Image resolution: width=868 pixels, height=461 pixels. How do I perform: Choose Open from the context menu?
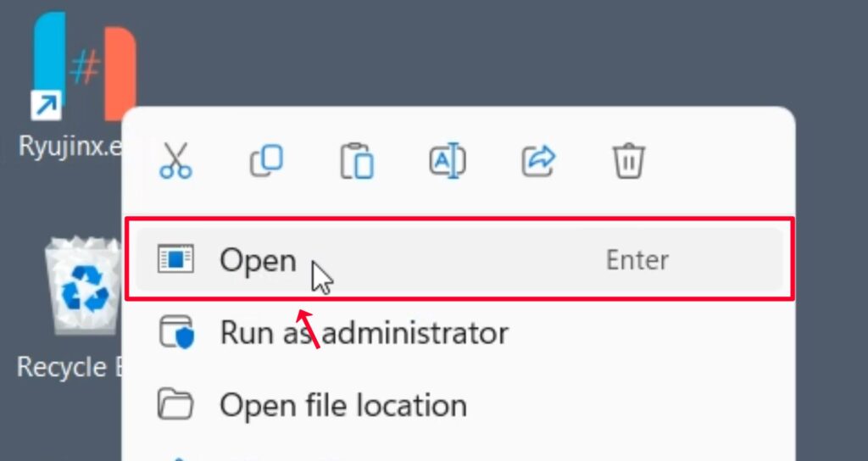tap(259, 260)
